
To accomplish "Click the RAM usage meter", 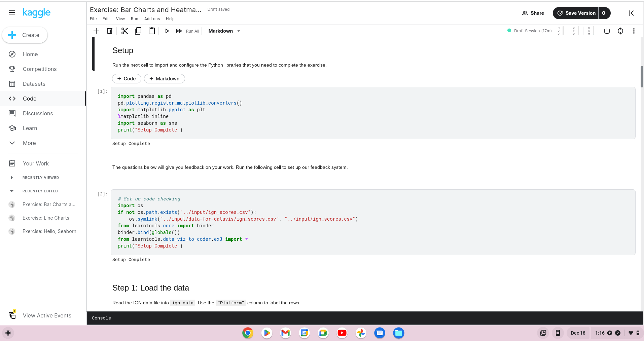I will click(591, 31).
